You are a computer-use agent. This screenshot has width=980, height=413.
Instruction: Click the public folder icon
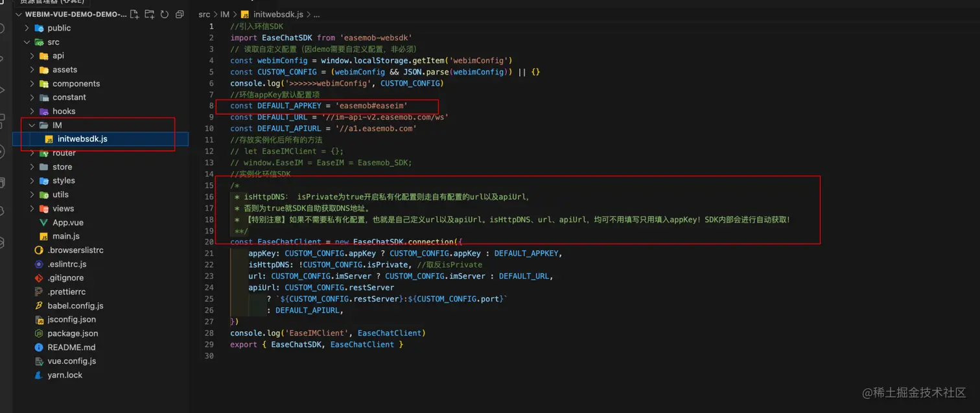[39, 28]
